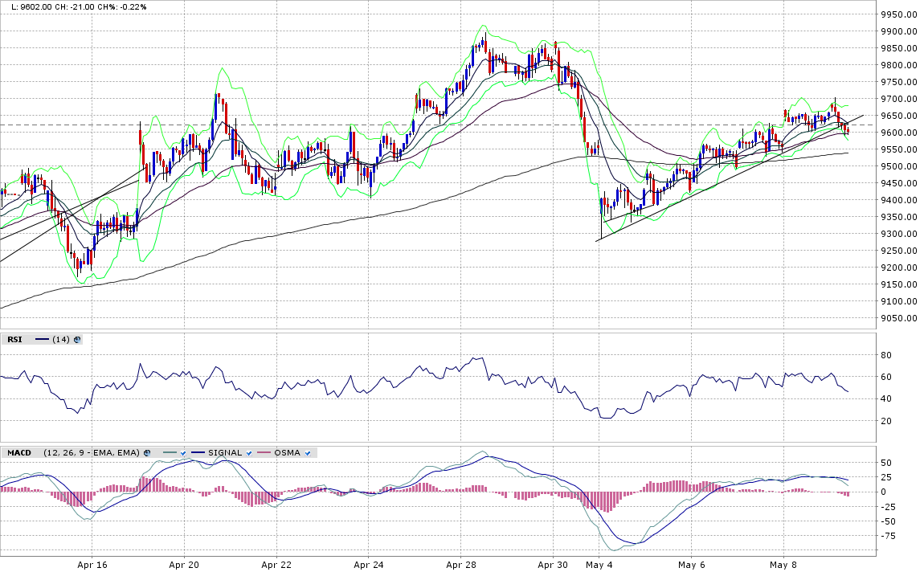Click the RSI navy line color sample
This screenshot has width=924, height=576.
point(41,340)
